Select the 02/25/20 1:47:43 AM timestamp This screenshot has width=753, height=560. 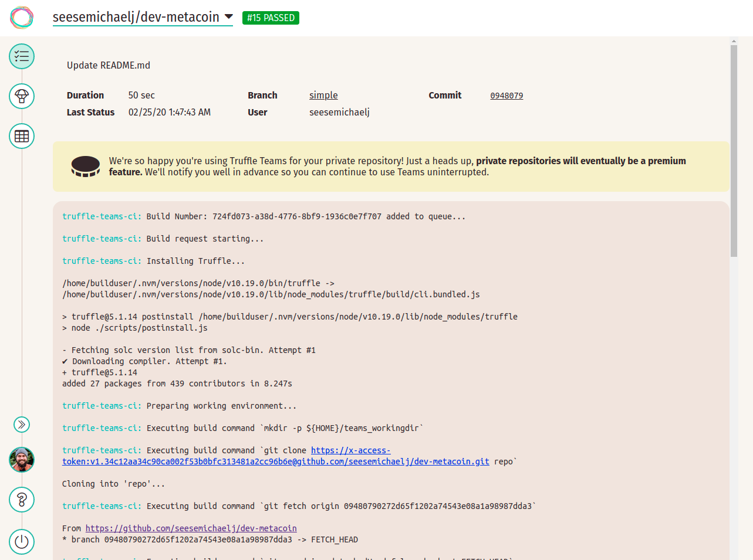170,112
